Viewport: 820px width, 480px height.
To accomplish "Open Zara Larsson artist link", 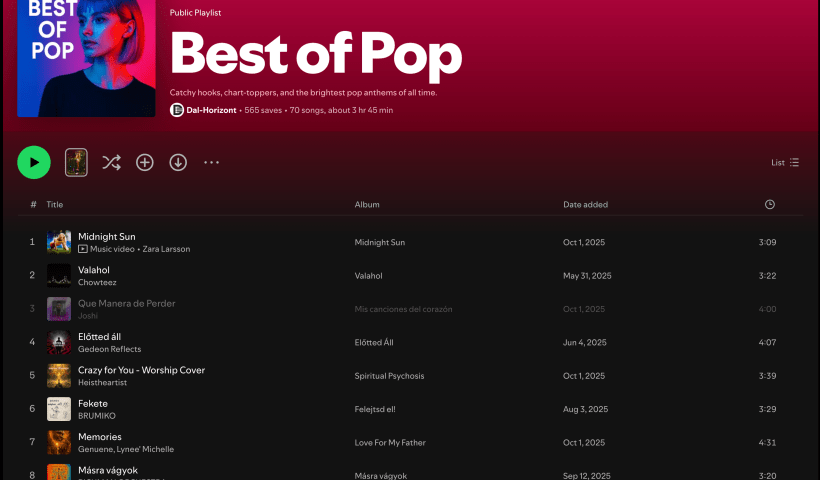I will (x=166, y=249).
